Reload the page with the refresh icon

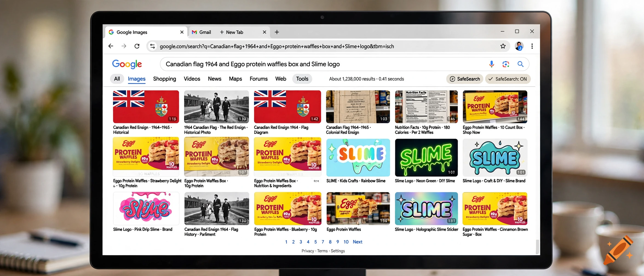coord(137,46)
